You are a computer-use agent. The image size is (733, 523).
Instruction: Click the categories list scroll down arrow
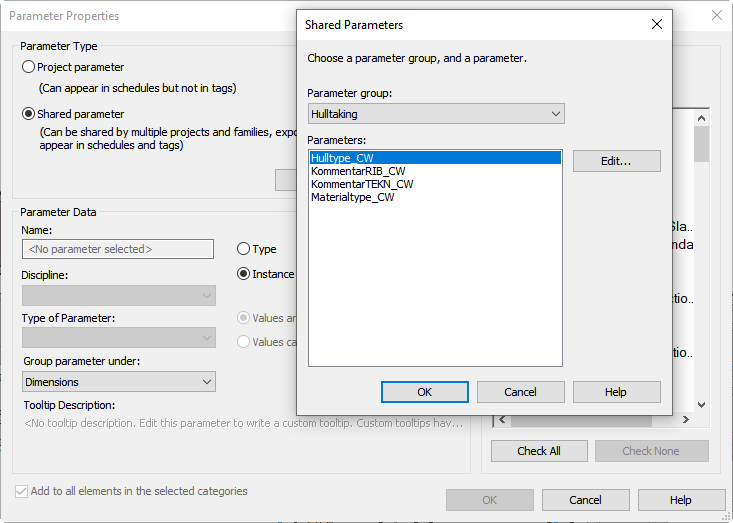click(702, 405)
